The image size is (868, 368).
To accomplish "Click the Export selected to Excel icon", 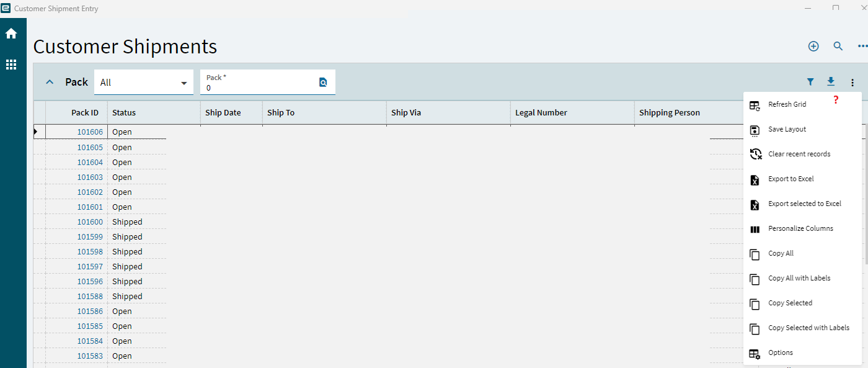I will (x=755, y=204).
